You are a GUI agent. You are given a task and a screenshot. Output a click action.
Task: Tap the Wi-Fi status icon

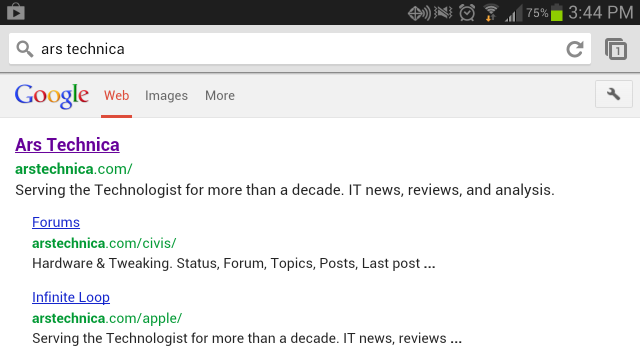491,13
